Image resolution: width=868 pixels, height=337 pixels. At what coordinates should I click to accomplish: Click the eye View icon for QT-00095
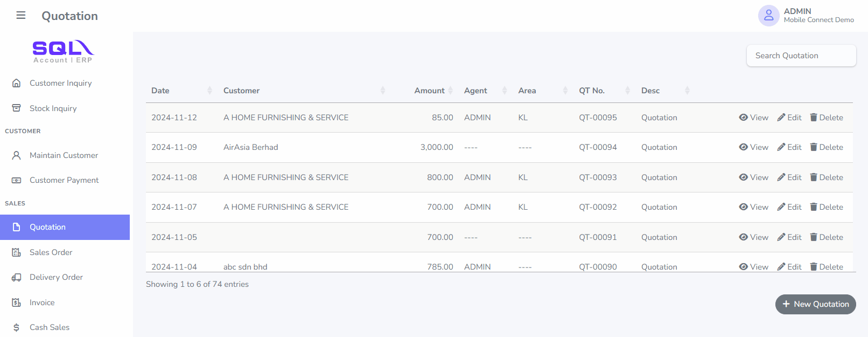[x=743, y=118]
